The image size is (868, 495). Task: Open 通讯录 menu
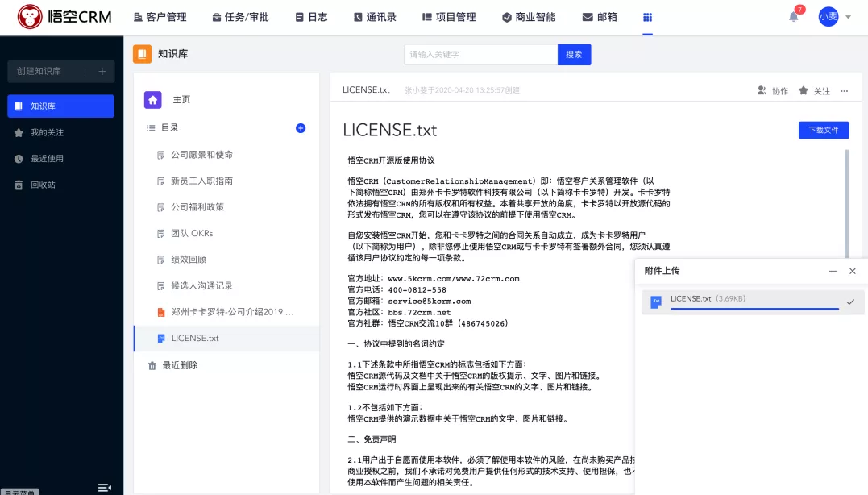pyautogui.click(x=375, y=17)
